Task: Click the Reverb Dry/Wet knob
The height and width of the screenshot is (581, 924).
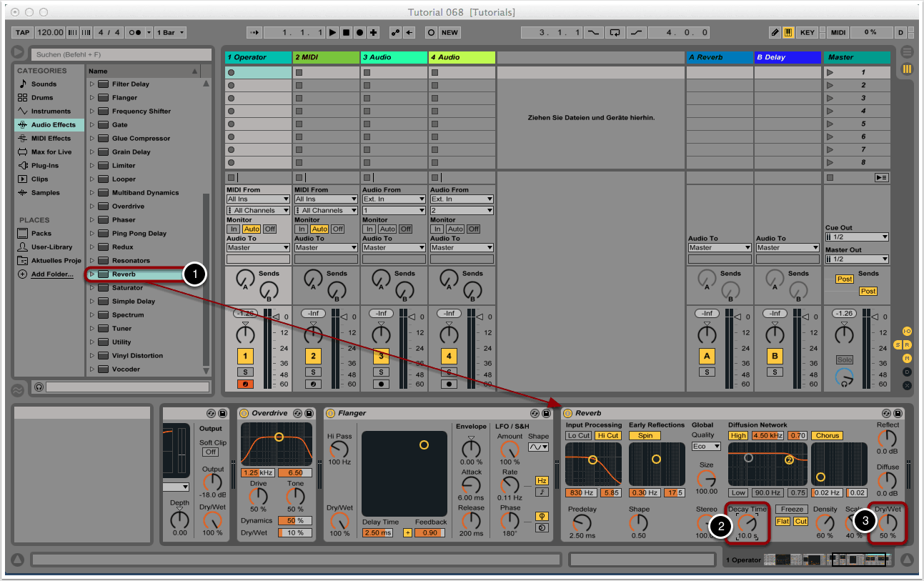Action: 888,522
